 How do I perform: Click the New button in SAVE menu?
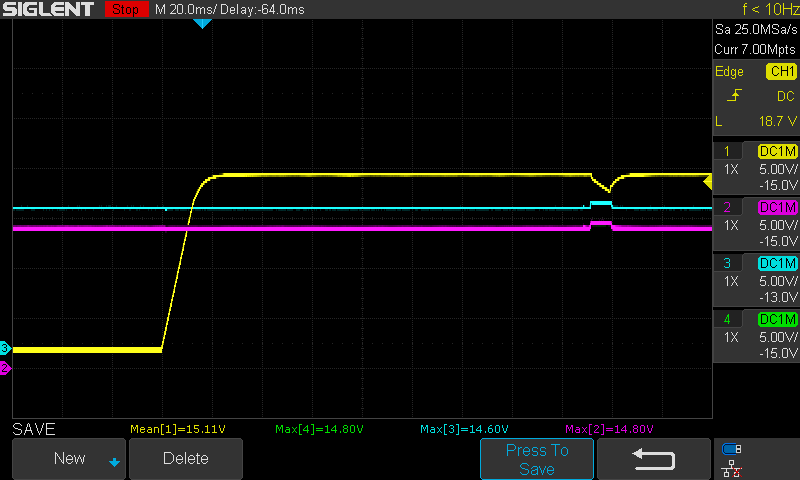point(69,458)
